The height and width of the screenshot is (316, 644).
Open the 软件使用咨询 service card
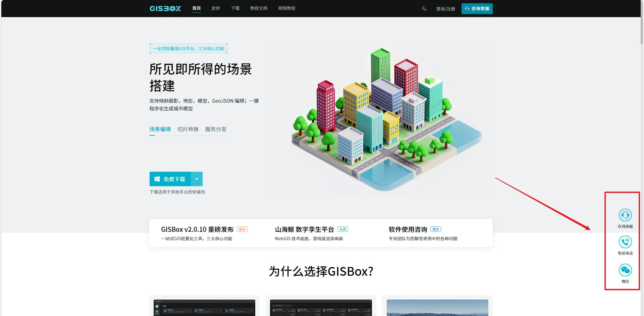[x=408, y=229]
